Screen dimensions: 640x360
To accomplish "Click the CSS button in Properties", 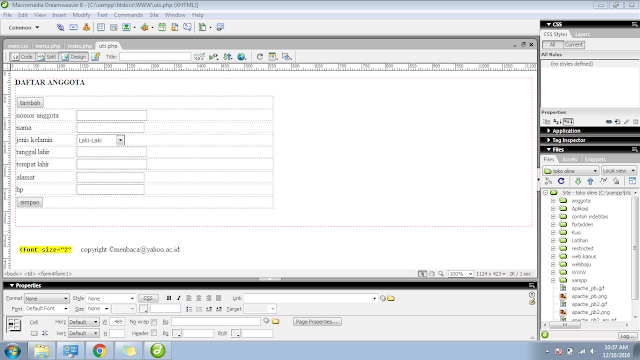I will click(148, 298).
